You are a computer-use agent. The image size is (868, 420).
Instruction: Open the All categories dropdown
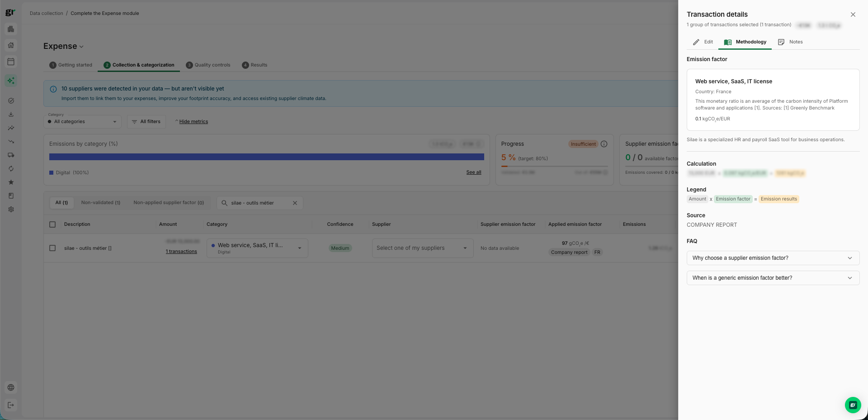pos(83,121)
